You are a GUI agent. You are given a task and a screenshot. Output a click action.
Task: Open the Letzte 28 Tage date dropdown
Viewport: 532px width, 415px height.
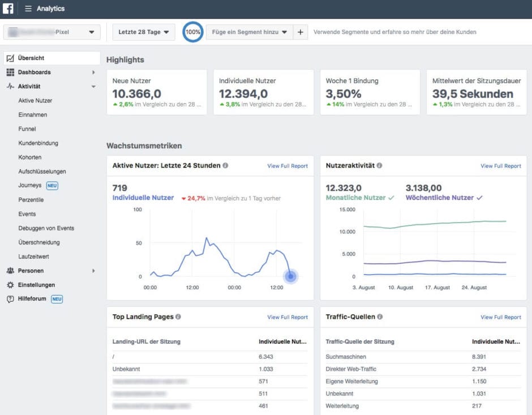point(144,32)
